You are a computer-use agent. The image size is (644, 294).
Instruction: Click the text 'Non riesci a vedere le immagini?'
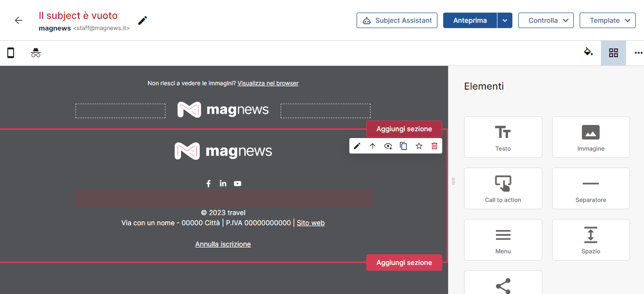(x=192, y=83)
